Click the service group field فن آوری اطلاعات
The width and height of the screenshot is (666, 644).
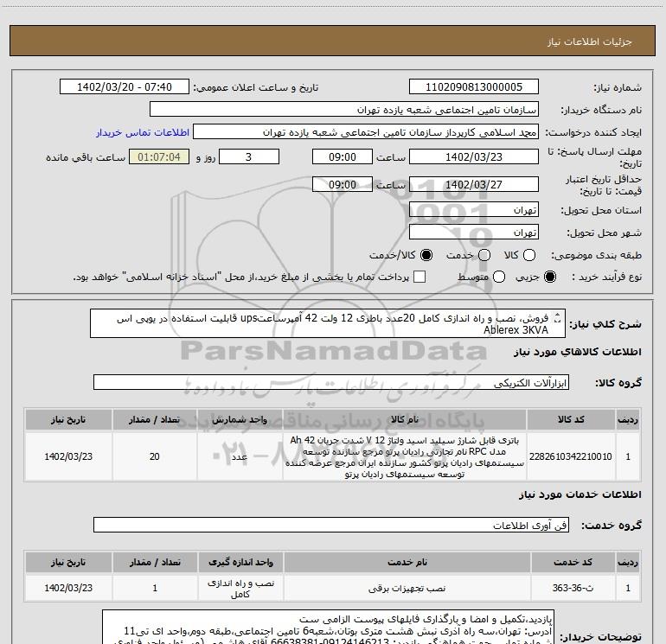coord(331,525)
